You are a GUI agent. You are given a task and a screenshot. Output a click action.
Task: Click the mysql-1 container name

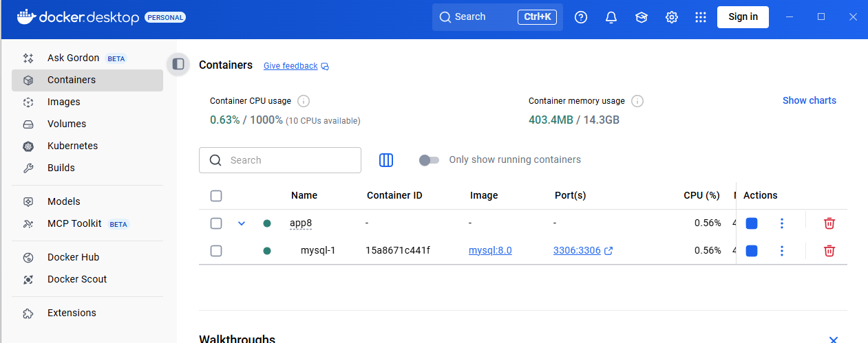pyautogui.click(x=318, y=250)
